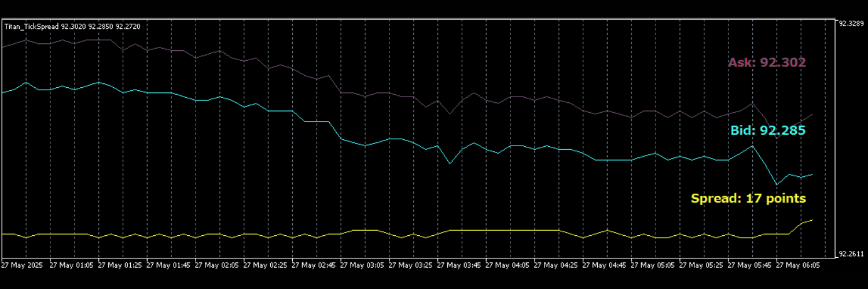Click the '27 May 05:25' time label

tap(702, 265)
